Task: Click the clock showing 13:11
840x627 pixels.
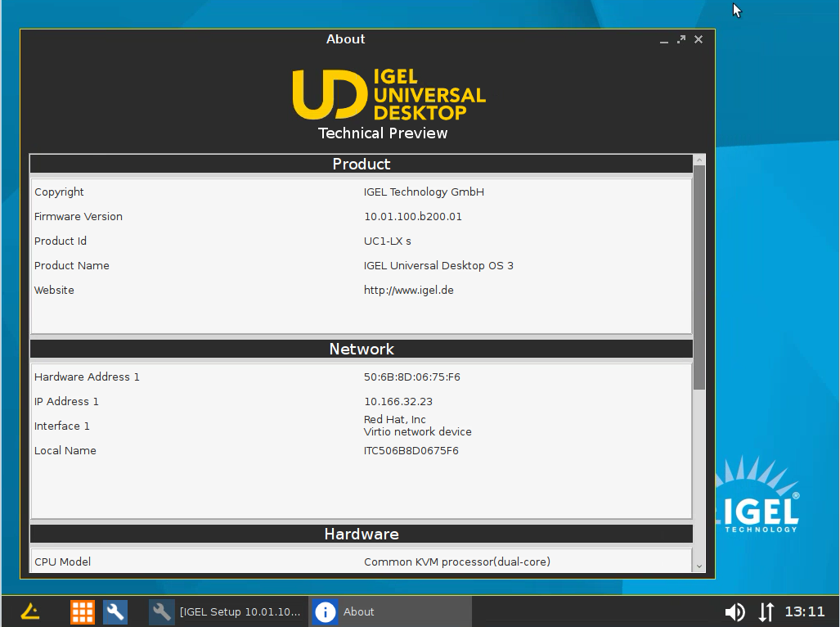Action: coord(805,611)
